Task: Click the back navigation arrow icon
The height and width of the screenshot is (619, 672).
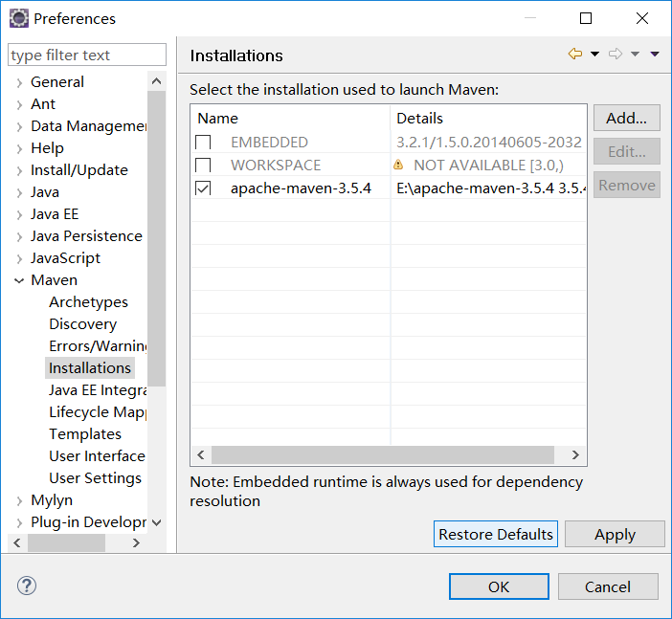Action: click(x=575, y=54)
